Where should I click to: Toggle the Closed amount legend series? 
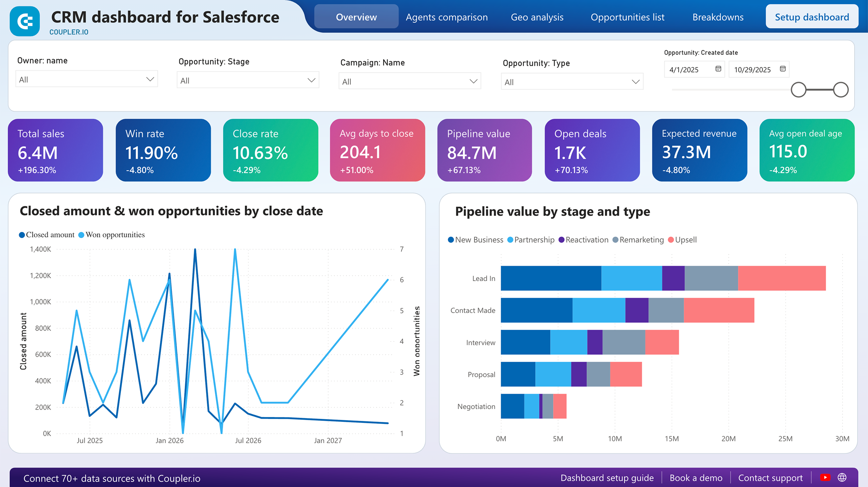tap(46, 234)
